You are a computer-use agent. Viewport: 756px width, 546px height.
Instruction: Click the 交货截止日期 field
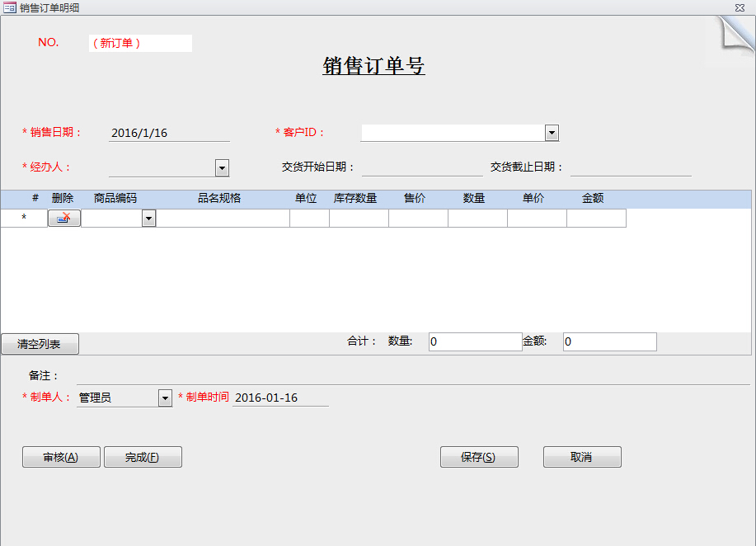coord(631,167)
